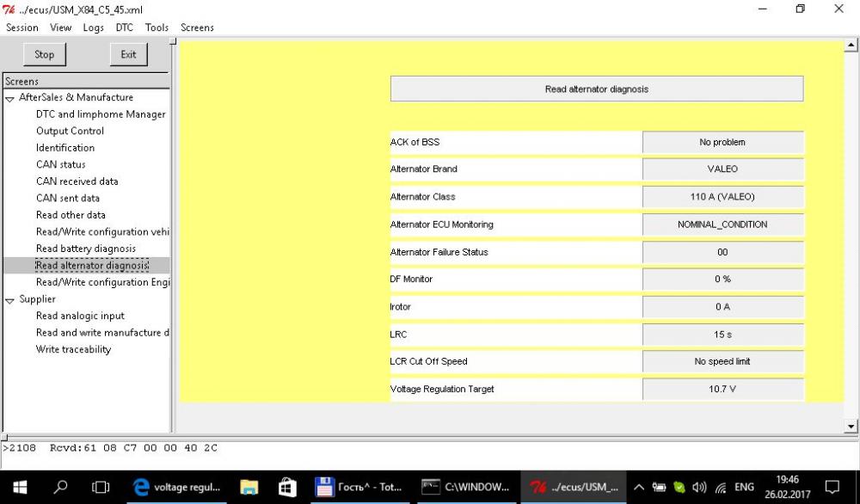860x504 pixels.
Task: Select Output Control in the tree
Action: 71,131
